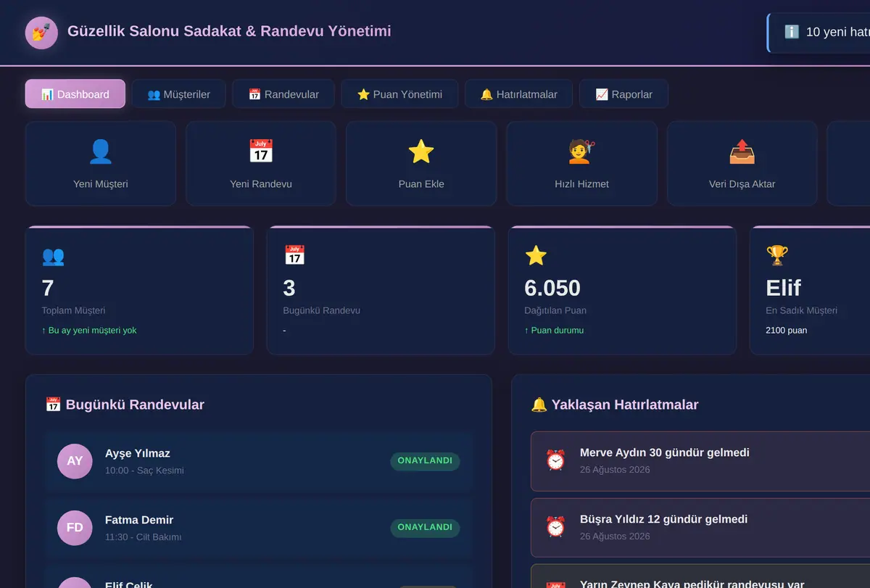Click 'Merve Aydın 30 gündür gelmedi' reminder text
This screenshot has width=870, height=588.
tap(665, 453)
